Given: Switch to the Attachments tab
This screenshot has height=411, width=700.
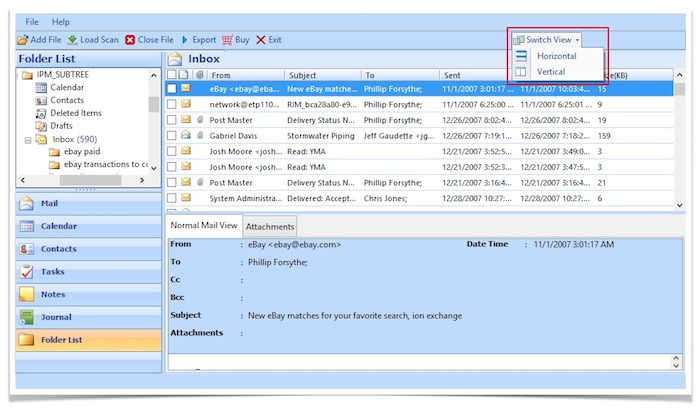Looking at the screenshot, I should [270, 227].
